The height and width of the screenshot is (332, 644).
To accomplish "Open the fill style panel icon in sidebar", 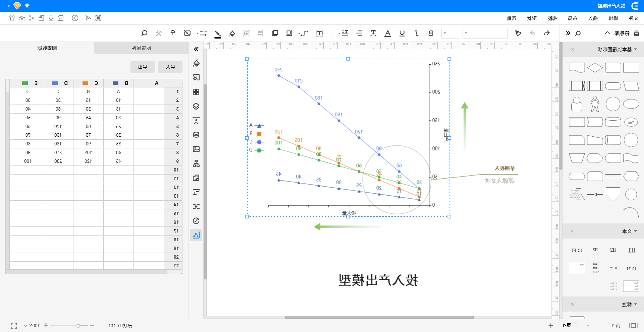I will pyautogui.click(x=196, y=63).
